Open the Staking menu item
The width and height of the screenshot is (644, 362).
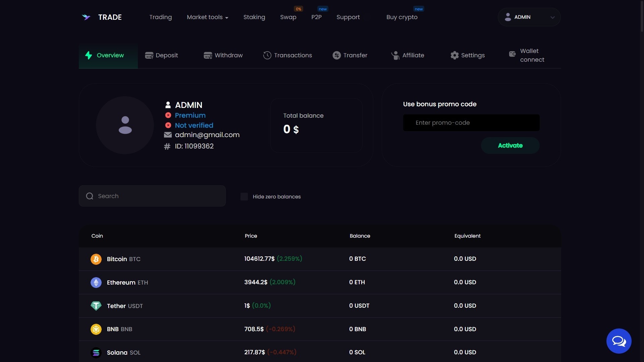click(x=254, y=17)
